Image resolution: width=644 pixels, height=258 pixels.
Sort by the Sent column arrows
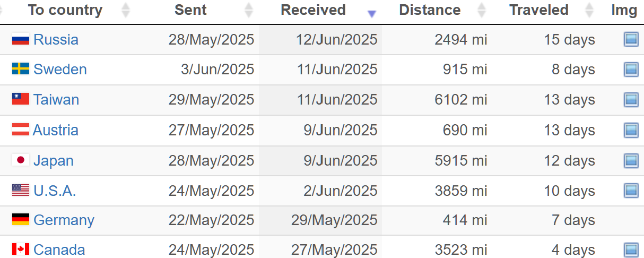249,10
